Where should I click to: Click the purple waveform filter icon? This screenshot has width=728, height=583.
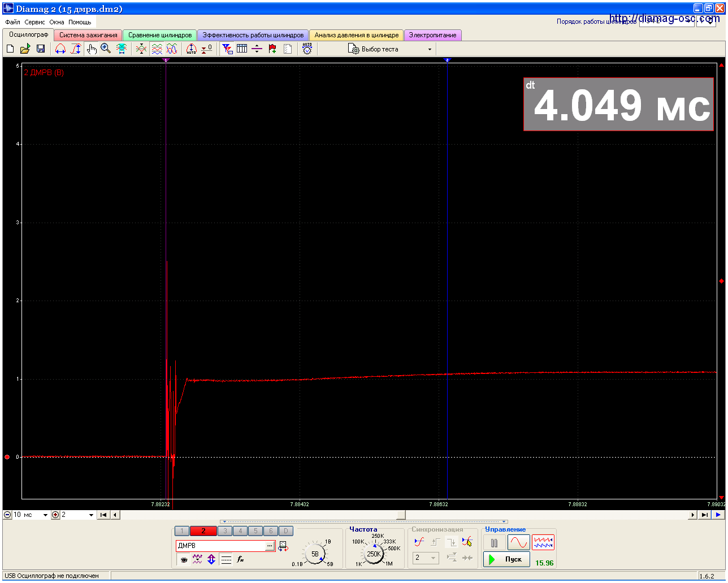click(197, 559)
